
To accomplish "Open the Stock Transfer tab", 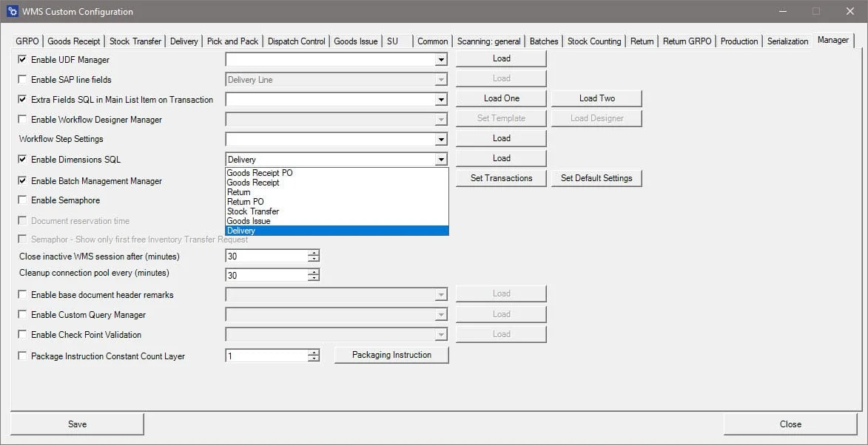I will pyautogui.click(x=135, y=41).
